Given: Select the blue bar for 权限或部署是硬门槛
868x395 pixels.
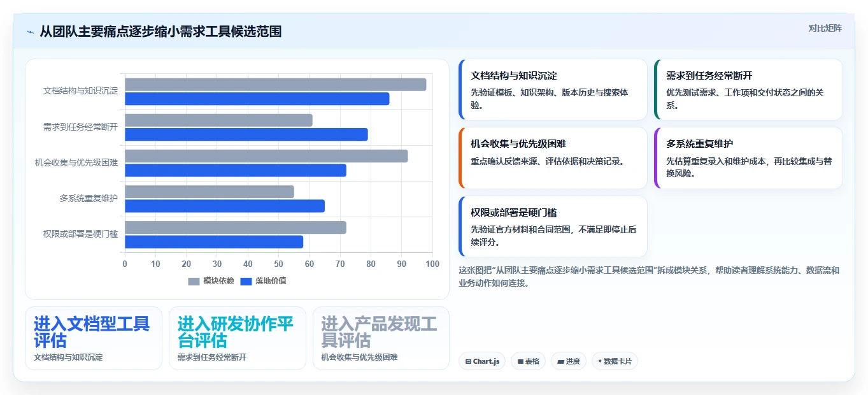Looking at the screenshot, I should tap(214, 241).
